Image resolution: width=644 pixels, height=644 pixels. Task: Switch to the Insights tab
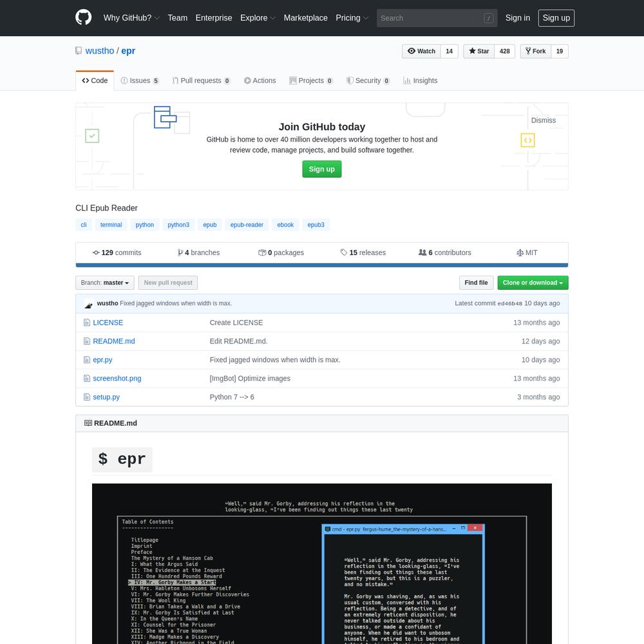pos(420,81)
